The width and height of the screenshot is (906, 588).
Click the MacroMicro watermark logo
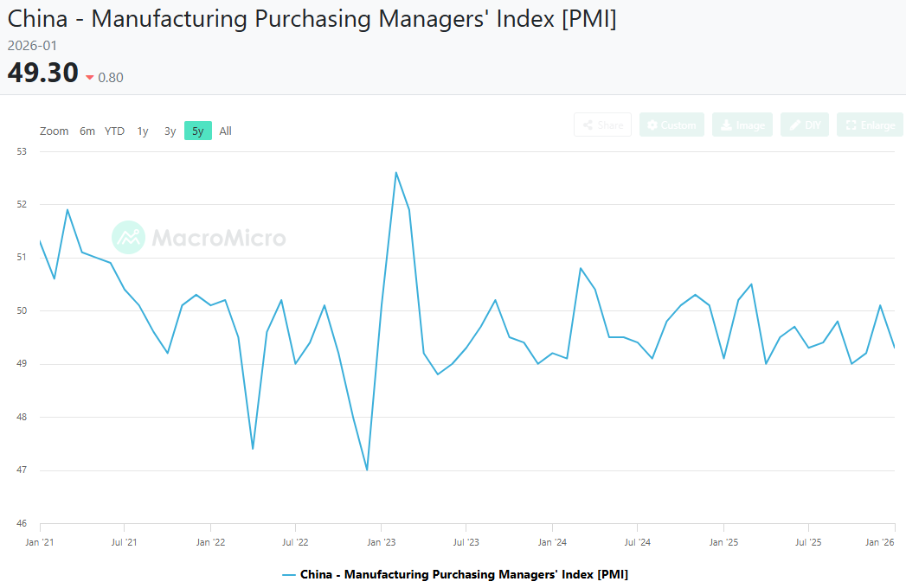coord(128,237)
